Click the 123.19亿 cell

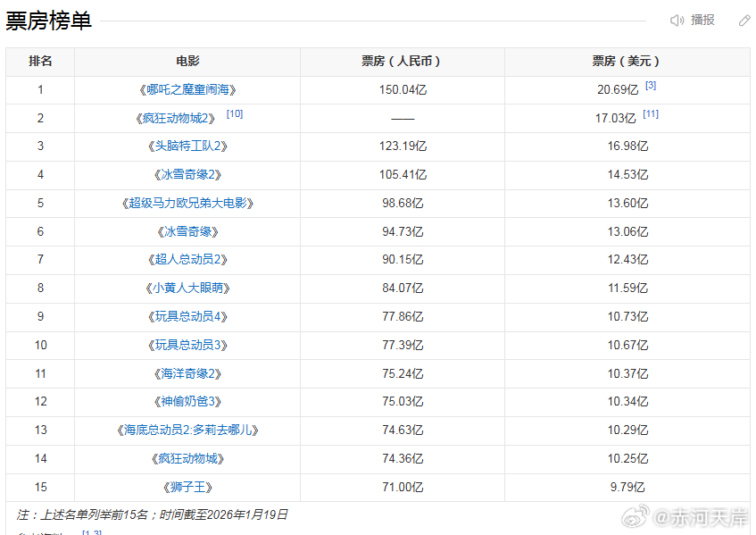click(x=403, y=146)
